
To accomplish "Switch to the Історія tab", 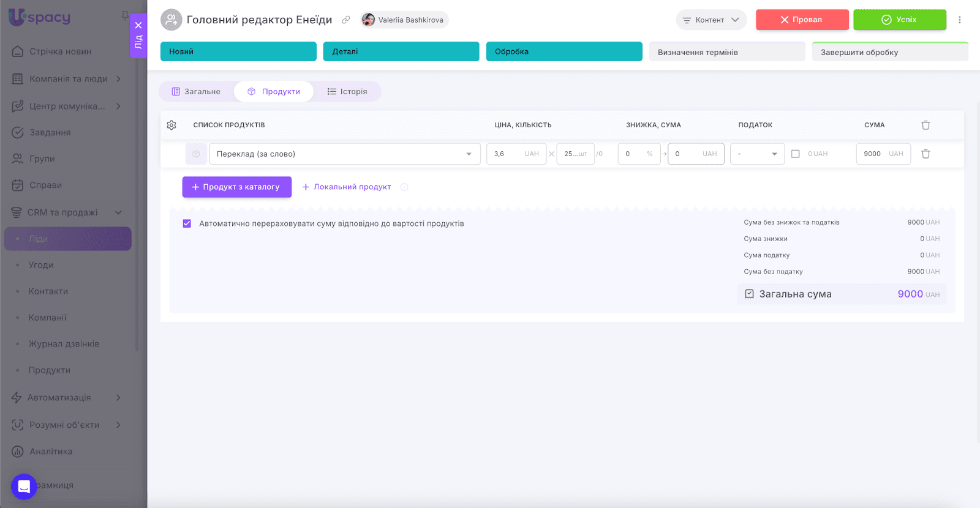I will coord(347,92).
